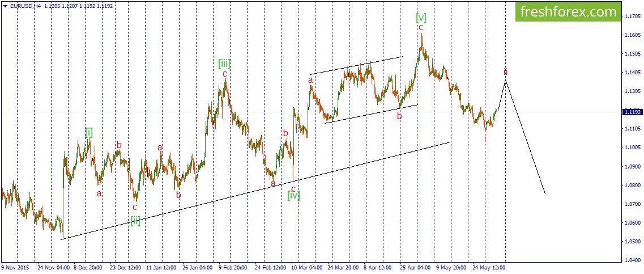Click the current price tag 1.1192
The height and width of the screenshot is (274, 644).
click(x=631, y=112)
